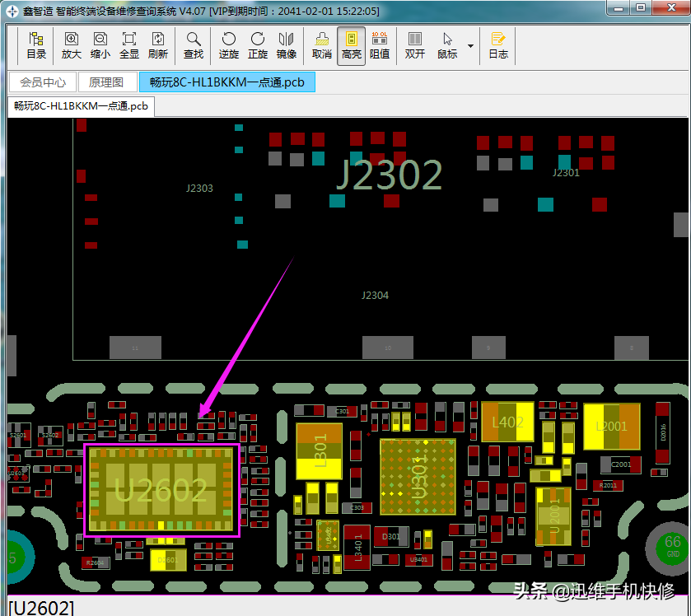Click the L301 inductor component
Screen dimensions: 691x616
319,451
